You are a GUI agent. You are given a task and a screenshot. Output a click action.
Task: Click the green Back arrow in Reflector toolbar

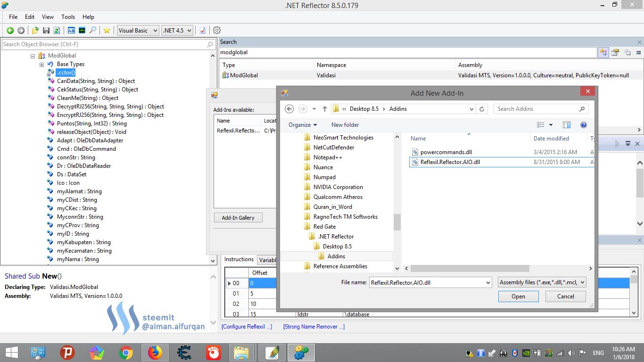tap(10, 30)
